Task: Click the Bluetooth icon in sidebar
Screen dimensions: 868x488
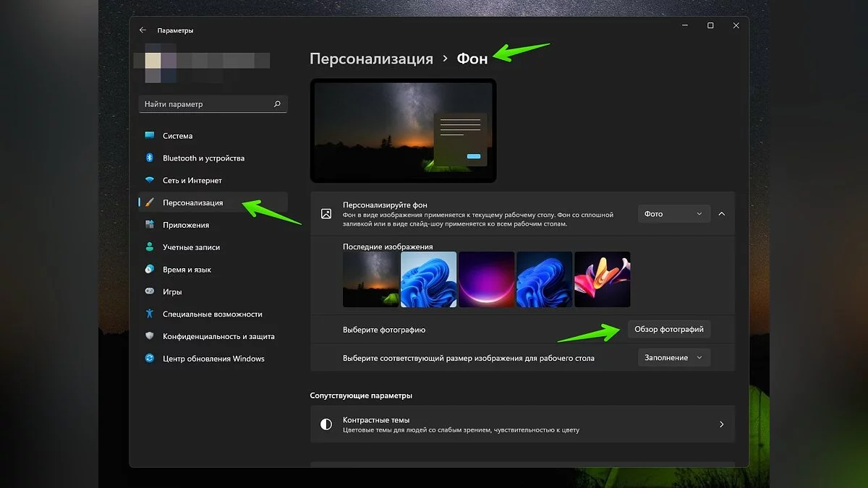Action: [x=150, y=158]
